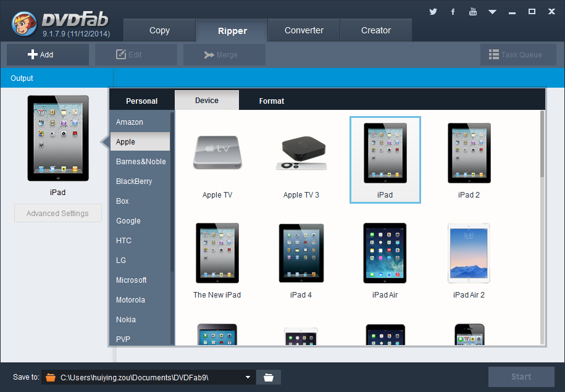Open the Task Queue
The height and width of the screenshot is (392, 565).
518,55
